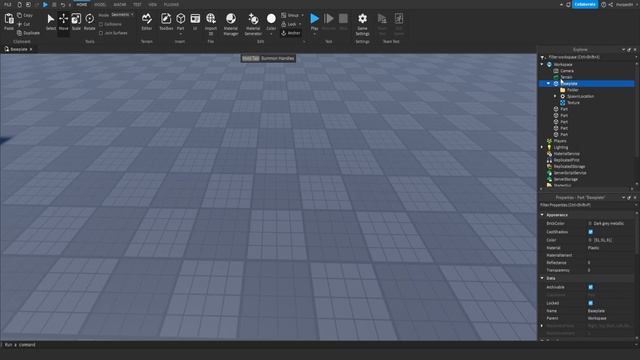Switch to the HOME ribbon tab
Screen dimensions: 640x360
pos(82,4)
